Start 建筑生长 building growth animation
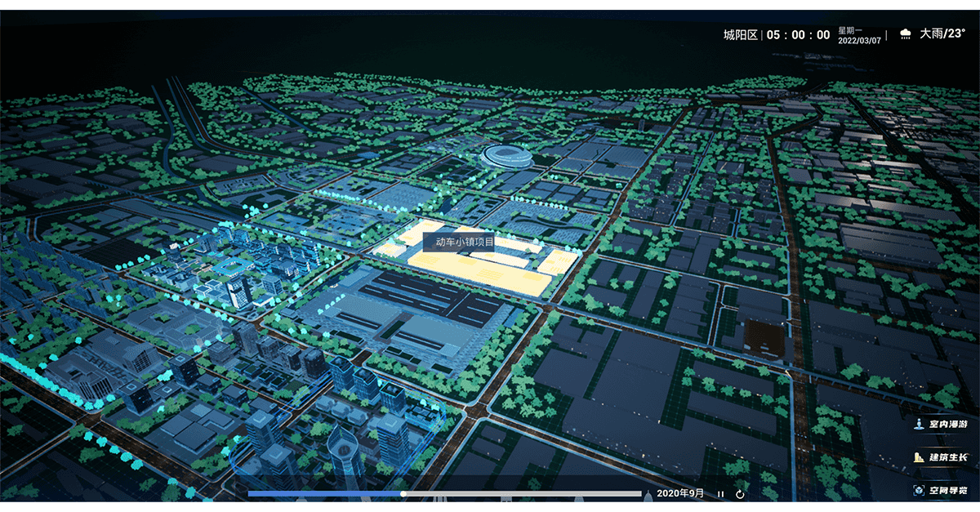The image size is (980, 512). 942,457
